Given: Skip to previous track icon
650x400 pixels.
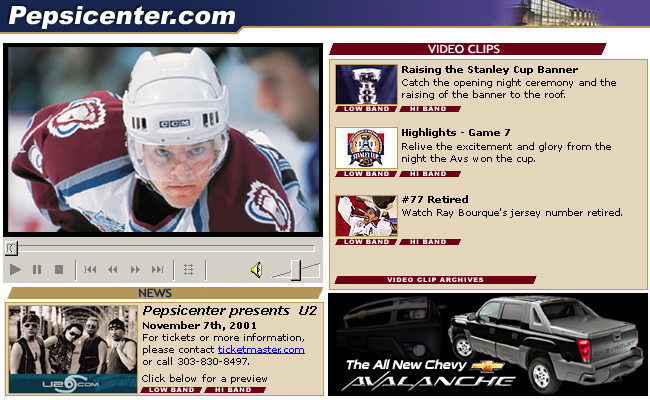Looking at the screenshot, I should click(90, 269).
